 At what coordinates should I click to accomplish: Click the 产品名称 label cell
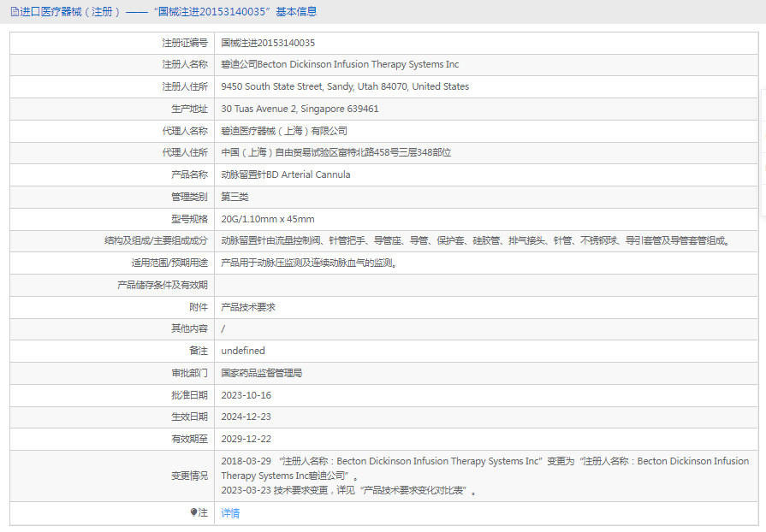click(112, 174)
